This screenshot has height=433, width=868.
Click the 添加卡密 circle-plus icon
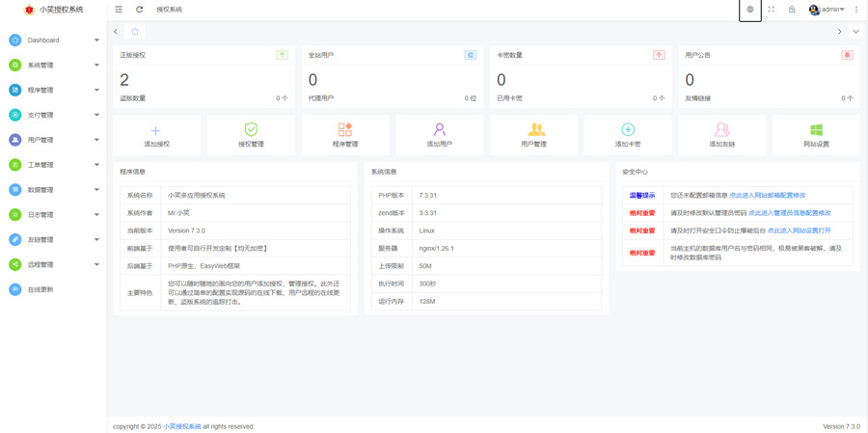click(628, 130)
